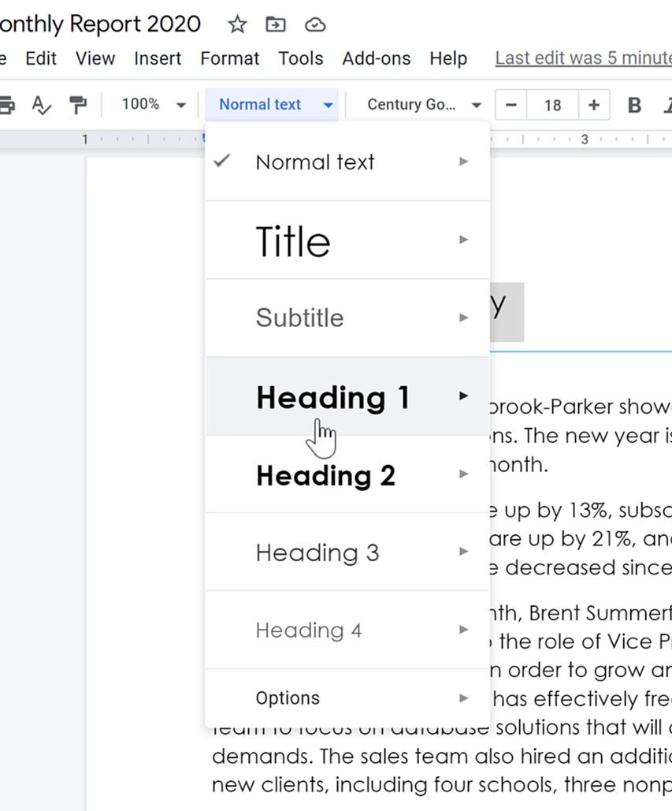
Task: Open the Format menu
Action: [x=229, y=58]
